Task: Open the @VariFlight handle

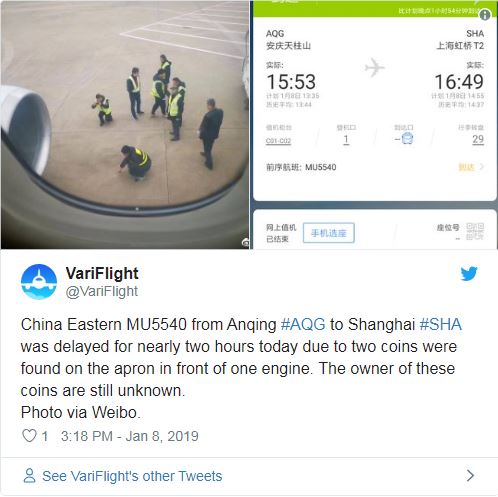Action: pos(102,291)
